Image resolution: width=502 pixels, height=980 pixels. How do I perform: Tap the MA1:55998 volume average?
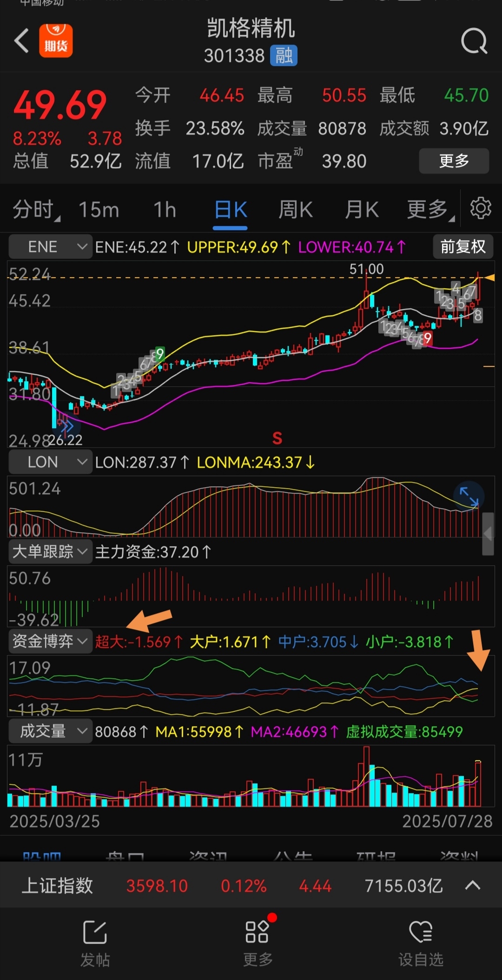coord(199,732)
